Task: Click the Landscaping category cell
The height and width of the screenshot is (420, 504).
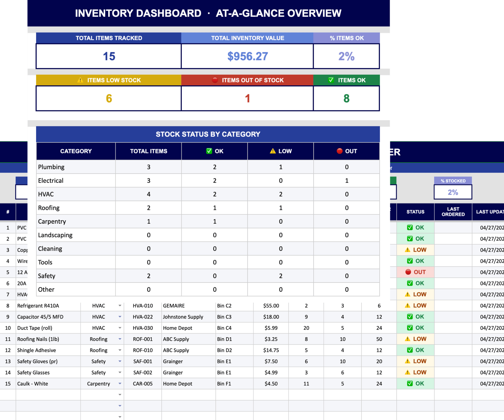Action: [76, 235]
